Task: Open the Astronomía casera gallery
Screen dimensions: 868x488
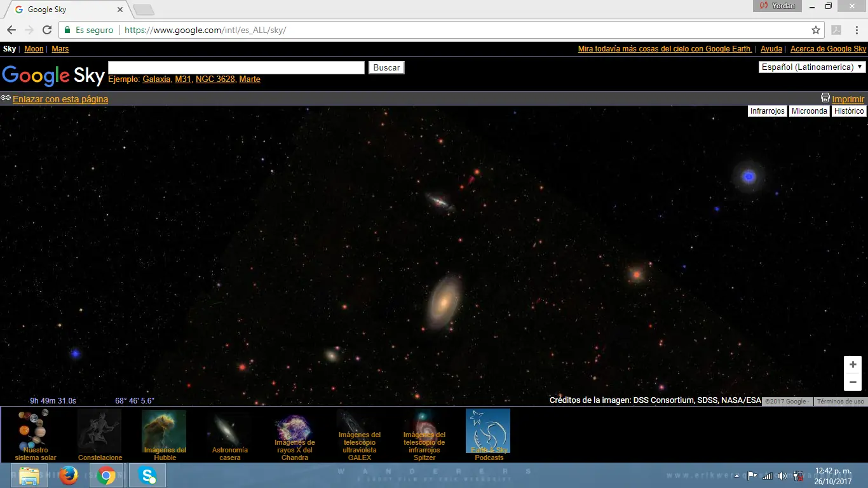Action: (229, 435)
